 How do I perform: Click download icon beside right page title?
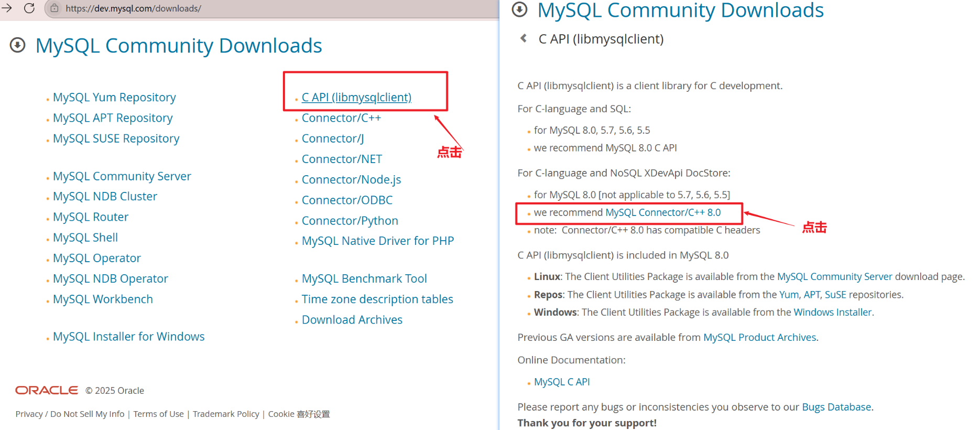point(519,9)
